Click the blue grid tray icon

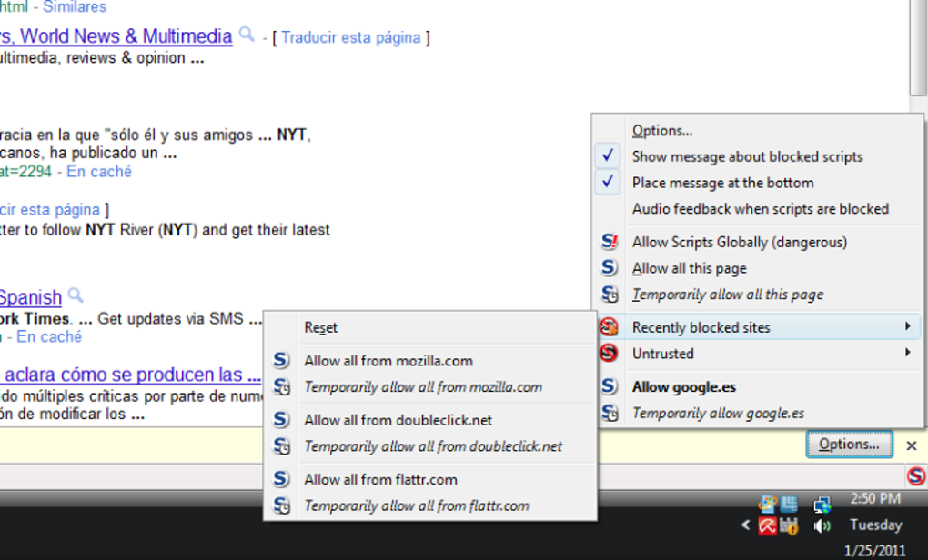[x=789, y=504]
